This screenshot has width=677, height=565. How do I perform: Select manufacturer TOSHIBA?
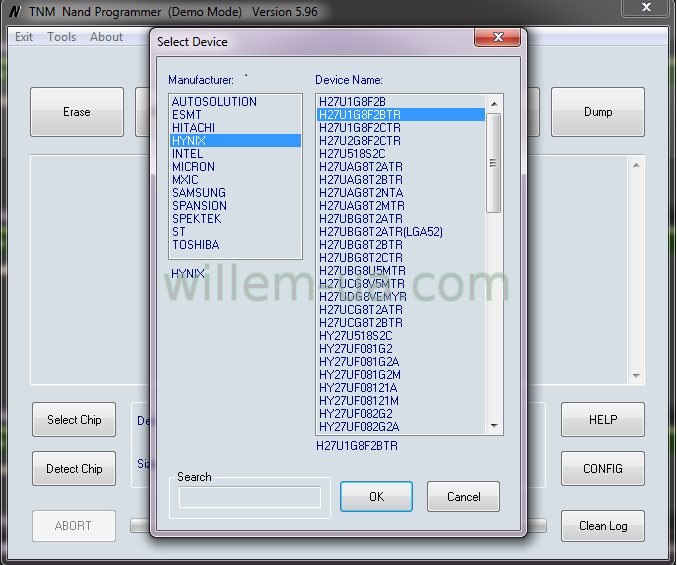(x=236, y=245)
